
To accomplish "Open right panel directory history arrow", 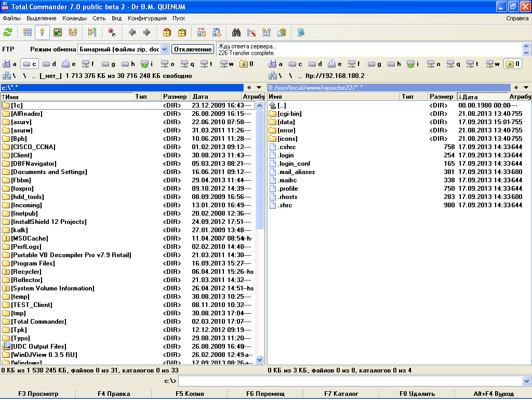I will pos(526,87).
